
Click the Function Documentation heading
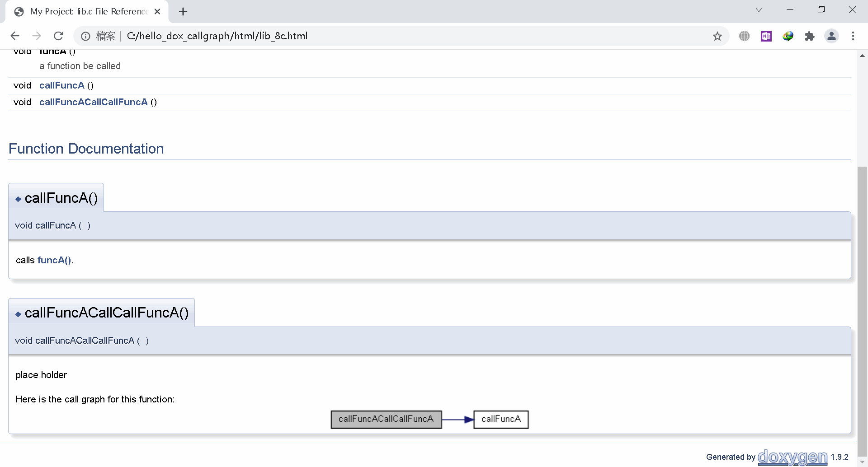86,149
